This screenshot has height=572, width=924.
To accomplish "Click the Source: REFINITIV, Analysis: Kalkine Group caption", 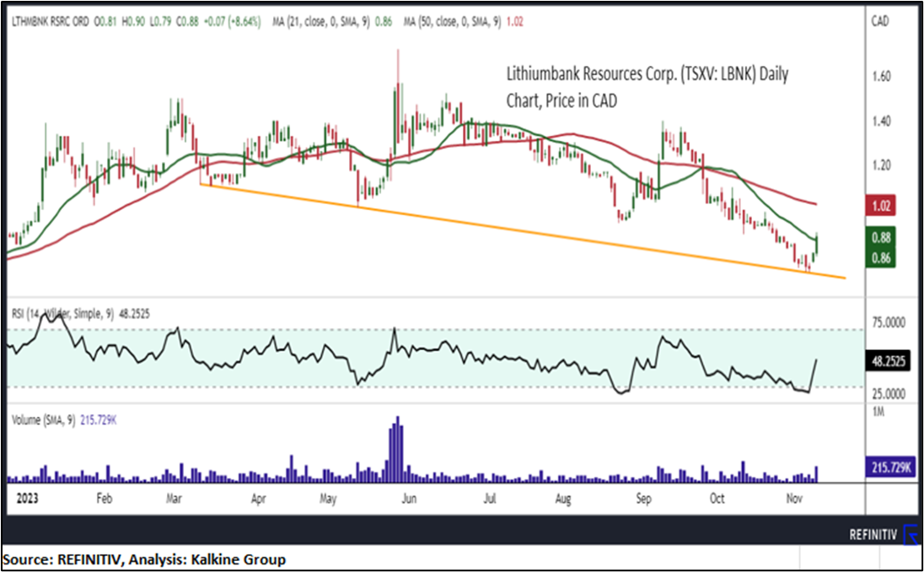I will coord(144,559).
